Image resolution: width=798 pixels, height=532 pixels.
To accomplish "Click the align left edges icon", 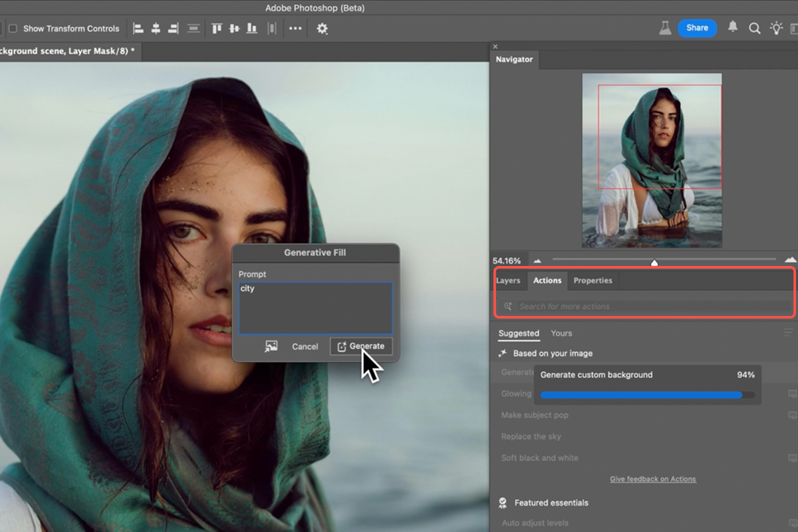I will [138, 29].
